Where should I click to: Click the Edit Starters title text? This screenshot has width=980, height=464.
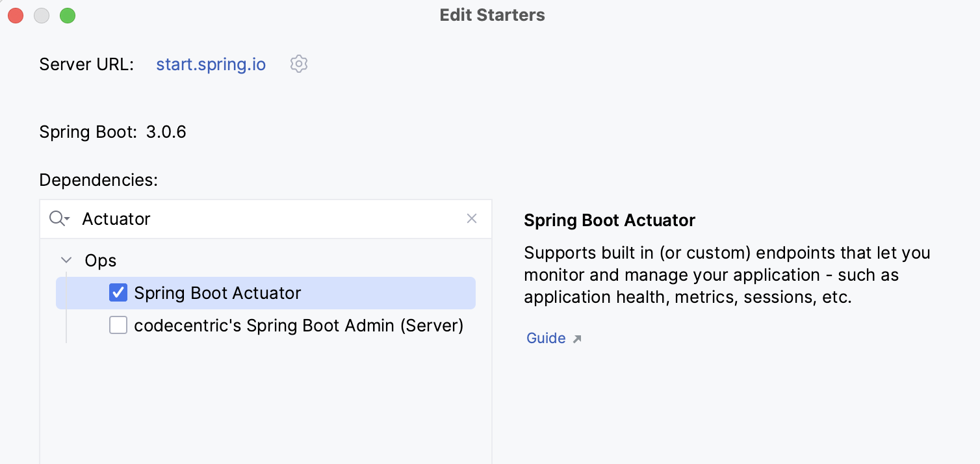click(x=493, y=15)
